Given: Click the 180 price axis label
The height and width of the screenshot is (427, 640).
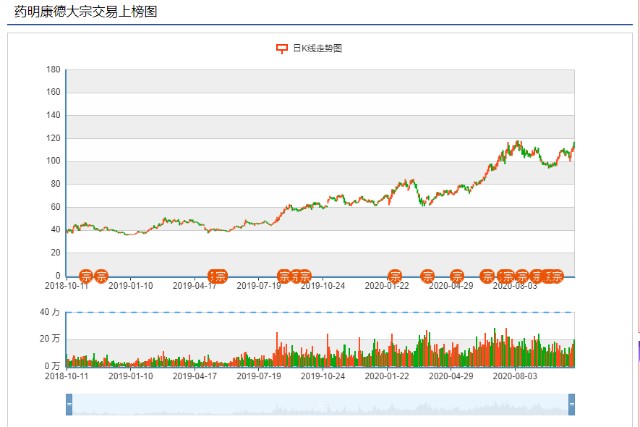Looking at the screenshot, I should tap(53, 69).
